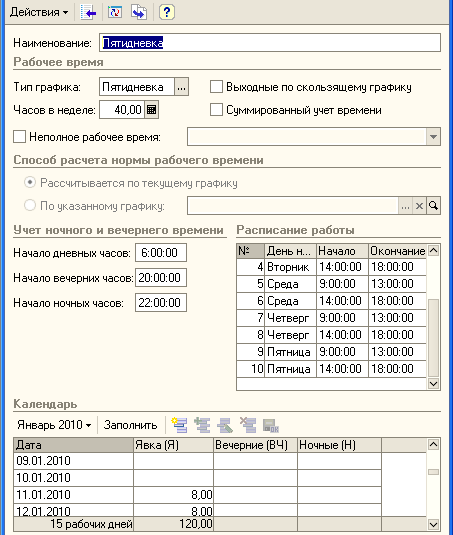Click the Заполнить button
Viewport: 453px width, 535px height.
[x=130, y=425]
